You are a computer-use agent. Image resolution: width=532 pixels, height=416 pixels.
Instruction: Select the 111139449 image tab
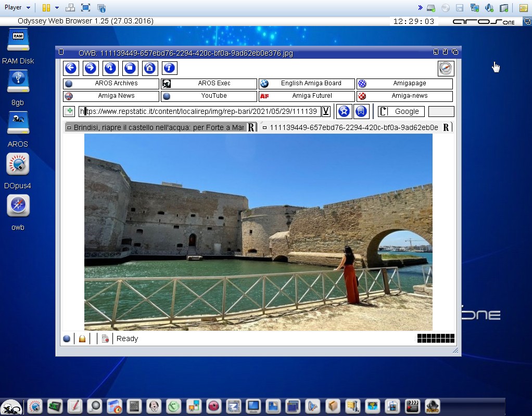pos(350,127)
